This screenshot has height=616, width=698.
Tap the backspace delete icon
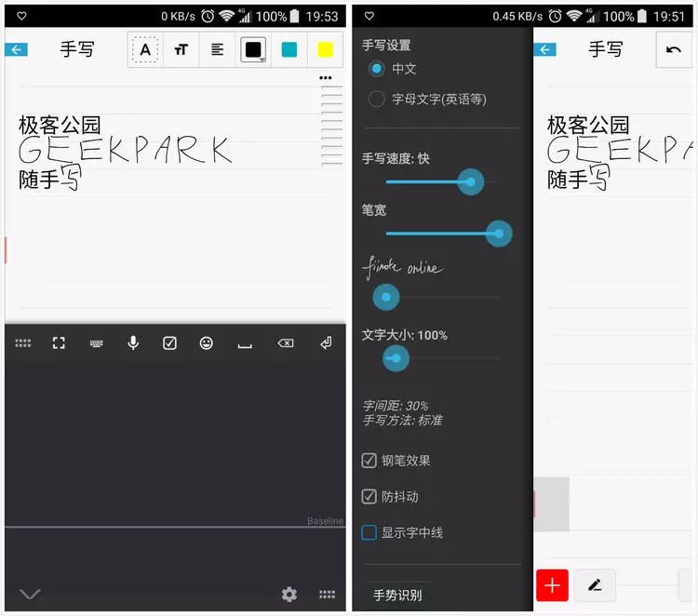coord(286,343)
